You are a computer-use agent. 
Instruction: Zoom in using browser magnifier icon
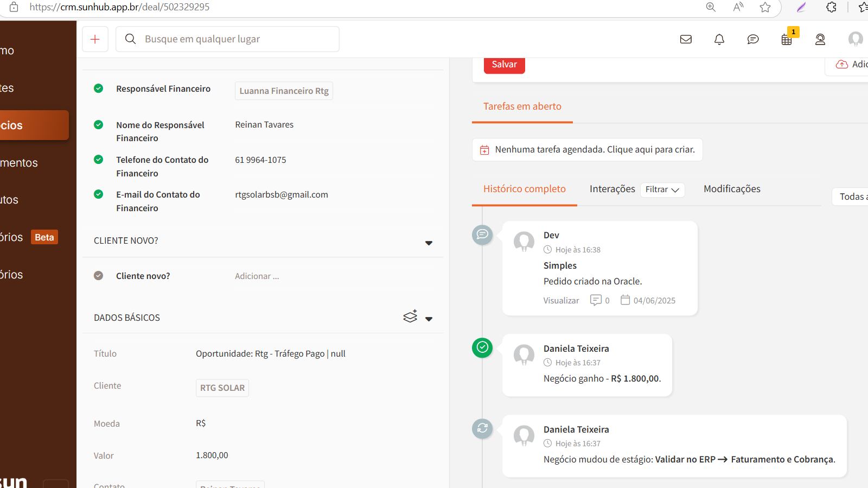[x=711, y=7]
